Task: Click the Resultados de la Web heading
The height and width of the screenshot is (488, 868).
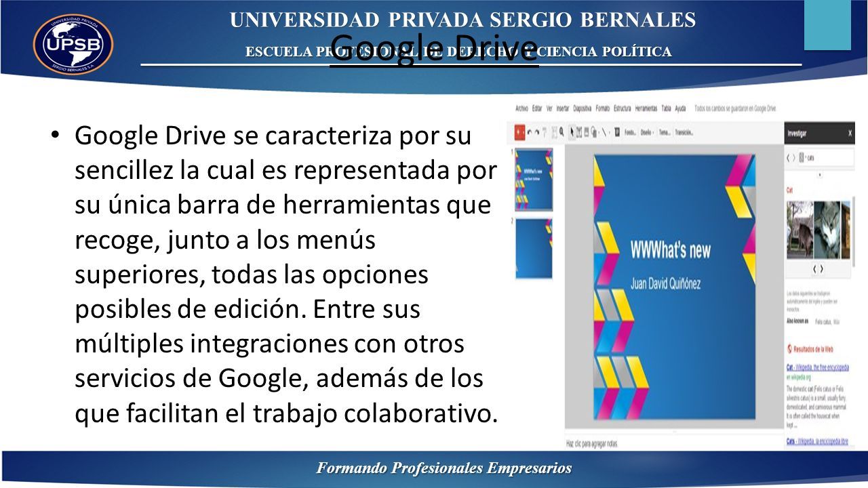Action: pos(814,350)
